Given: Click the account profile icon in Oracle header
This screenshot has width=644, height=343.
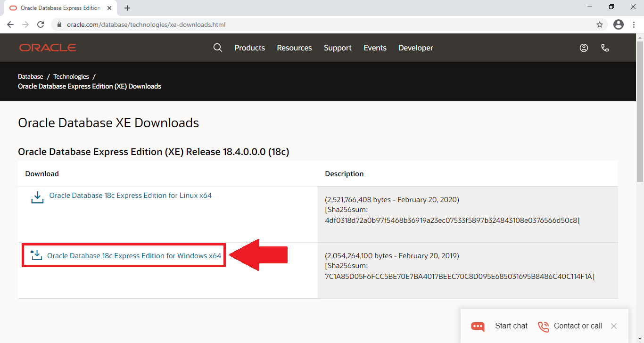Looking at the screenshot, I should point(584,48).
